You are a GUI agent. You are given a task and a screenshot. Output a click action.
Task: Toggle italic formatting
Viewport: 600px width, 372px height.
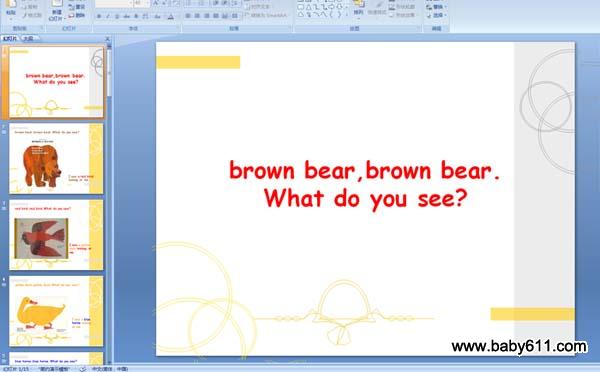click(x=108, y=16)
